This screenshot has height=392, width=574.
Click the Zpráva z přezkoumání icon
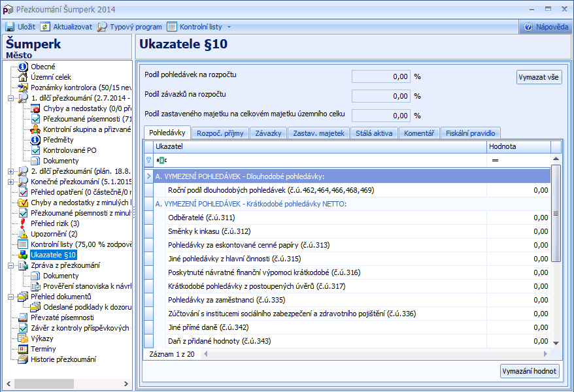(23, 265)
